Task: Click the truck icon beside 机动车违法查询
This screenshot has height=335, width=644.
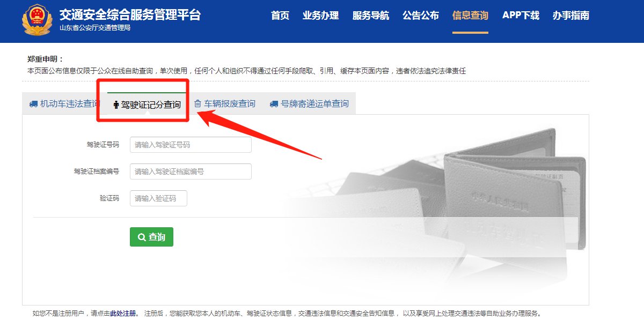Action: (x=33, y=104)
